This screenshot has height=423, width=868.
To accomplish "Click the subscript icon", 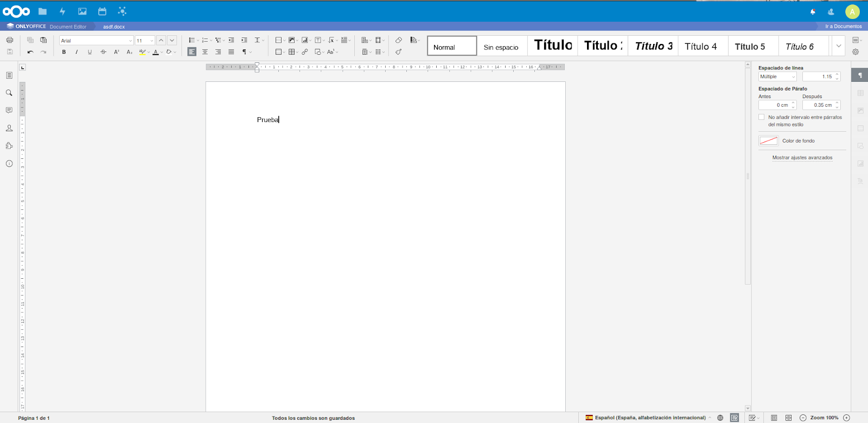I will [129, 52].
